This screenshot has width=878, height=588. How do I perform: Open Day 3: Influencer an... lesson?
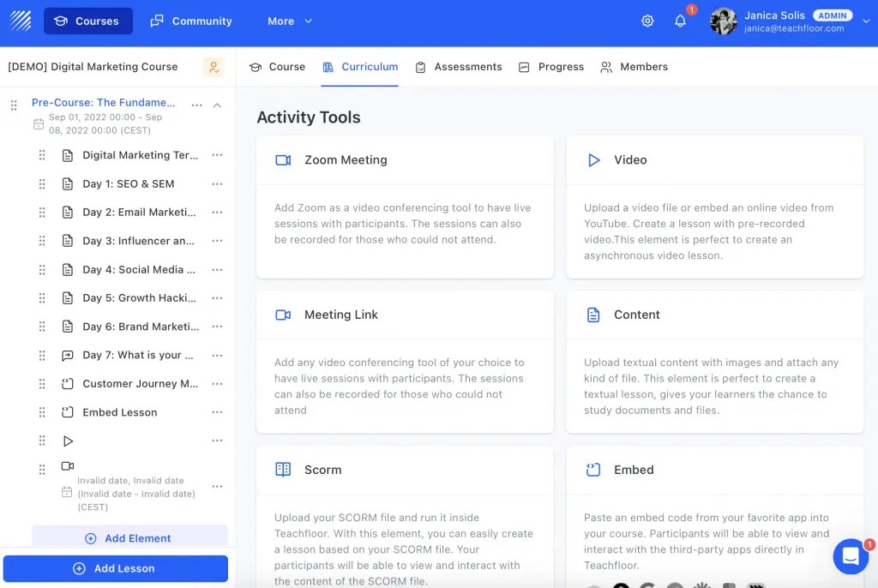click(138, 241)
